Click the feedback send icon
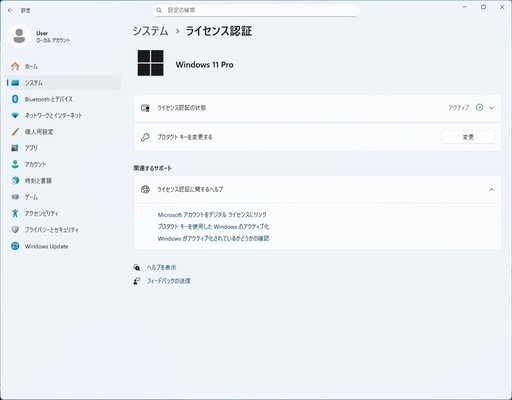This screenshot has width=512, height=400. pyautogui.click(x=137, y=281)
